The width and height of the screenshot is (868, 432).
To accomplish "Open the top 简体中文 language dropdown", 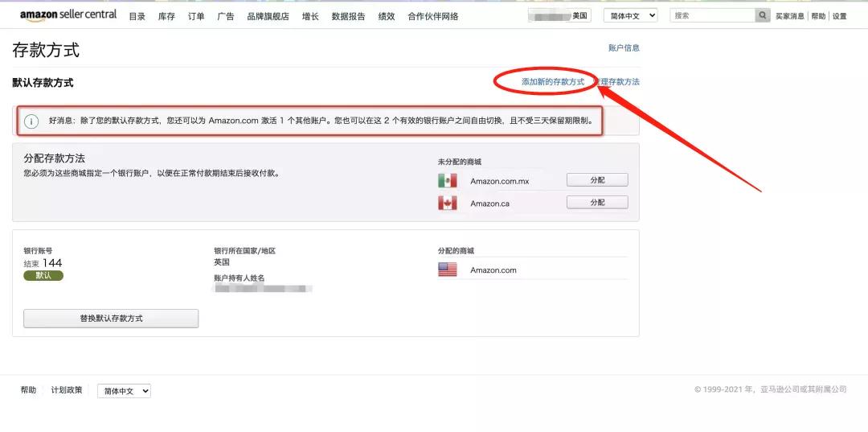I will [x=631, y=15].
